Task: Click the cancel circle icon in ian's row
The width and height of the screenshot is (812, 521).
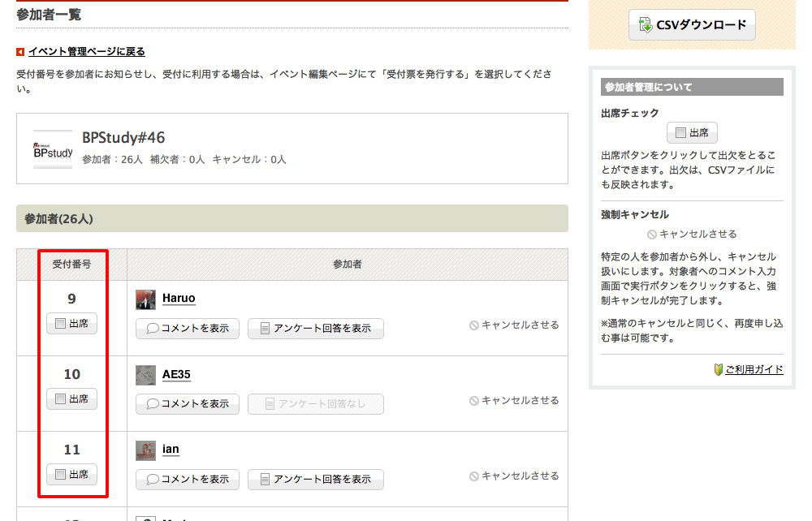Action: coord(474,476)
